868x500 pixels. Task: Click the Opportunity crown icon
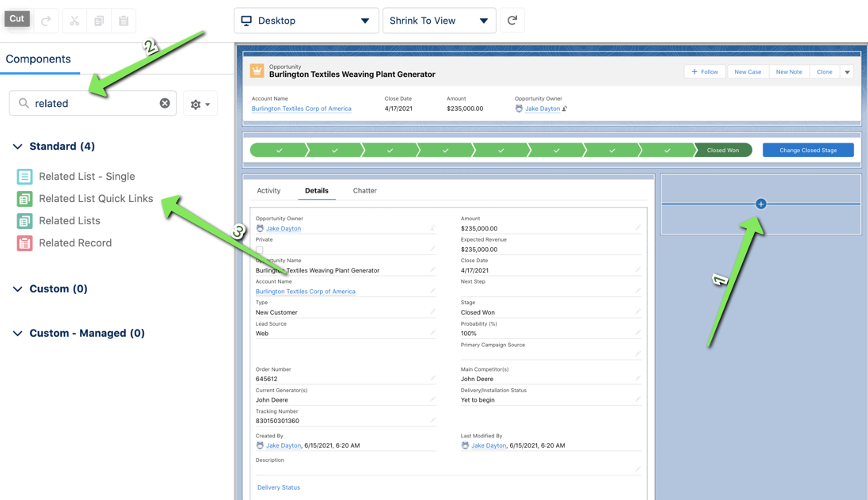[x=257, y=71]
